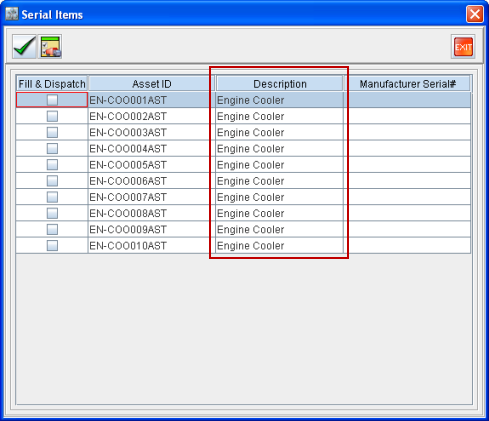Check Fill & Dispatch for EN-COO001AST
The image size is (489, 421).
52,100
